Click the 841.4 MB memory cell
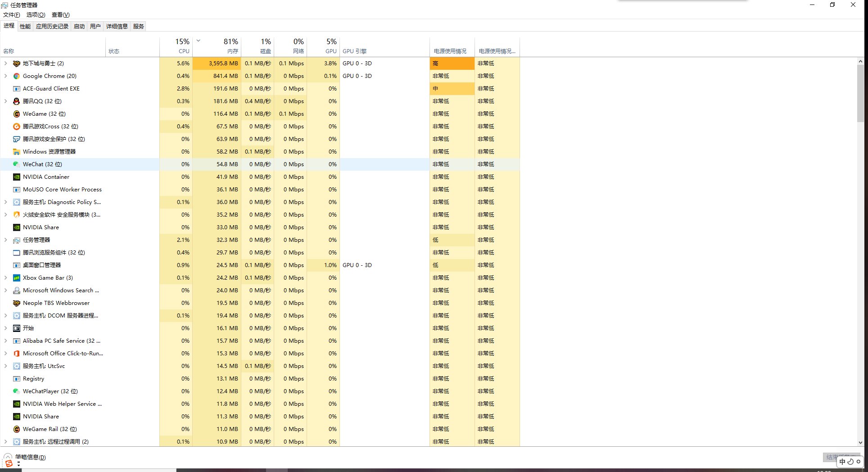Viewport: 868px width, 472px height. click(x=217, y=76)
